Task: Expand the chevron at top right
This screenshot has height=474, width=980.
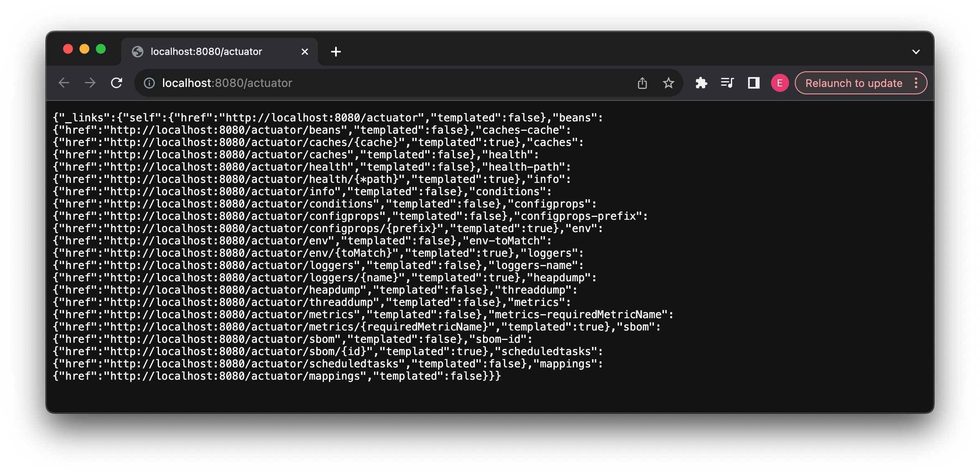Action: click(x=916, y=51)
